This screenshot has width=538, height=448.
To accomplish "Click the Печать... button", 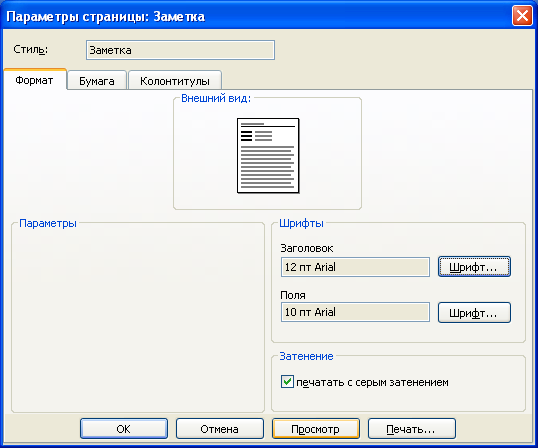I will 412,428.
